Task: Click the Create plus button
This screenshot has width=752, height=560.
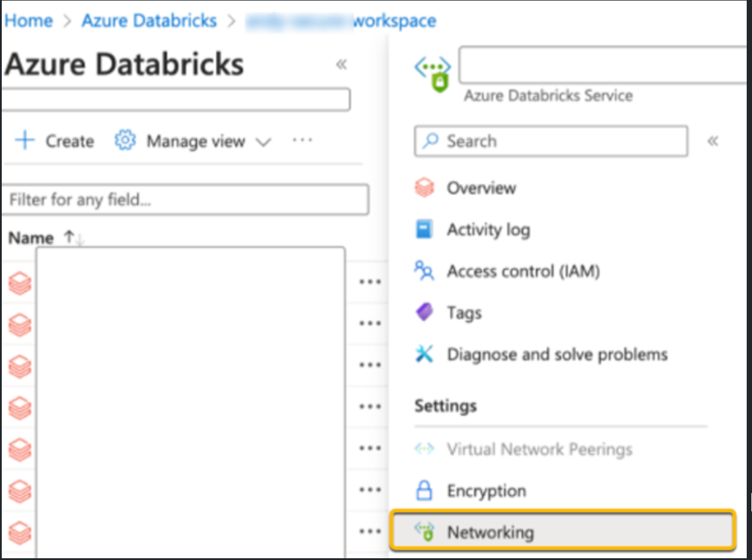Action: click(x=54, y=141)
